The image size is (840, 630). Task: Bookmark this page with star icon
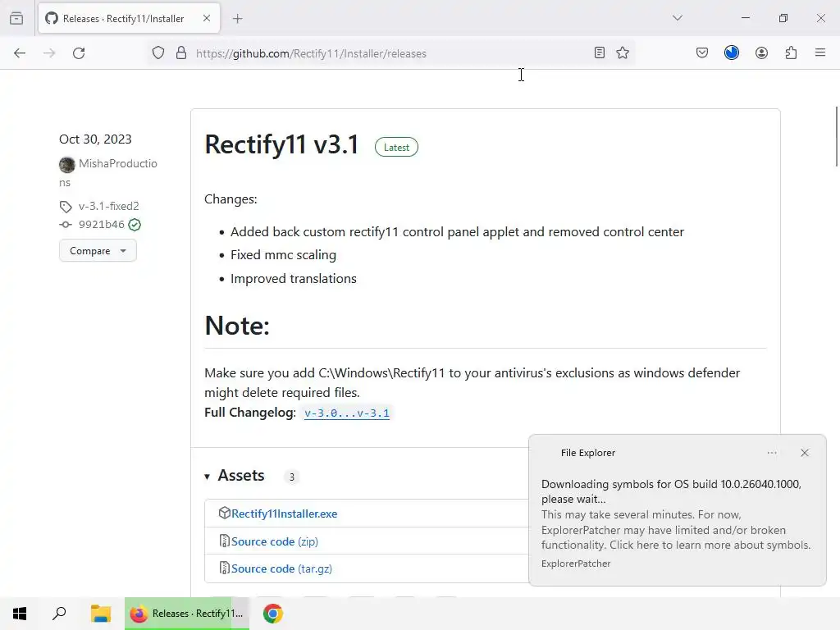[x=623, y=52]
